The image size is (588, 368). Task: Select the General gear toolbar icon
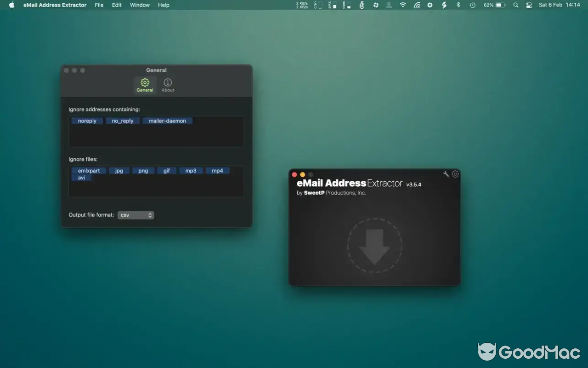[x=145, y=85]
